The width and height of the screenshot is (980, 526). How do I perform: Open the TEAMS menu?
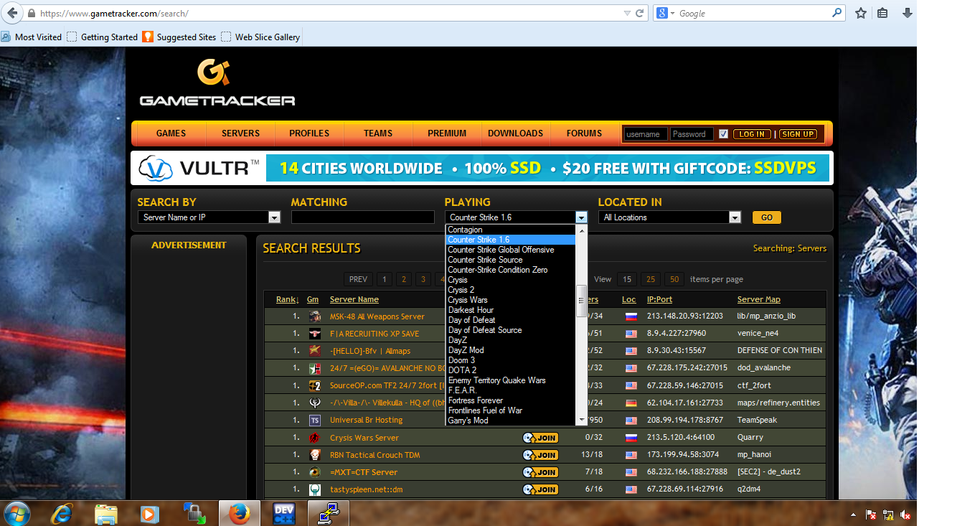point(378,133)
